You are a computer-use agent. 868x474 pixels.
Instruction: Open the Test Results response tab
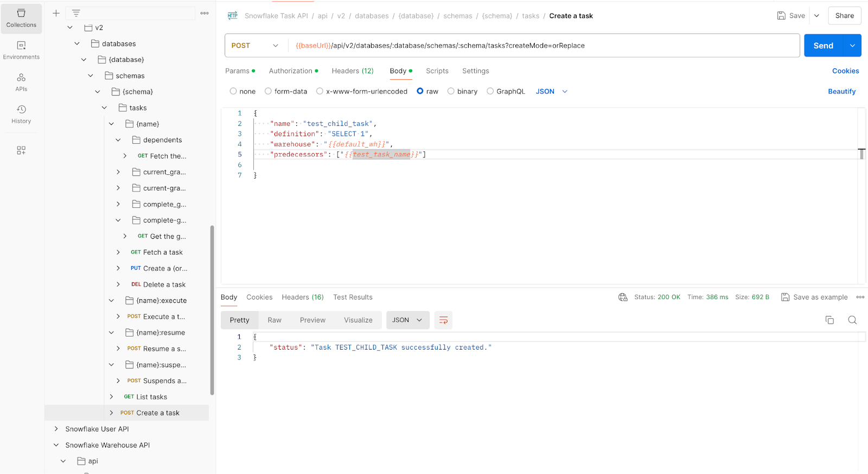353,297
